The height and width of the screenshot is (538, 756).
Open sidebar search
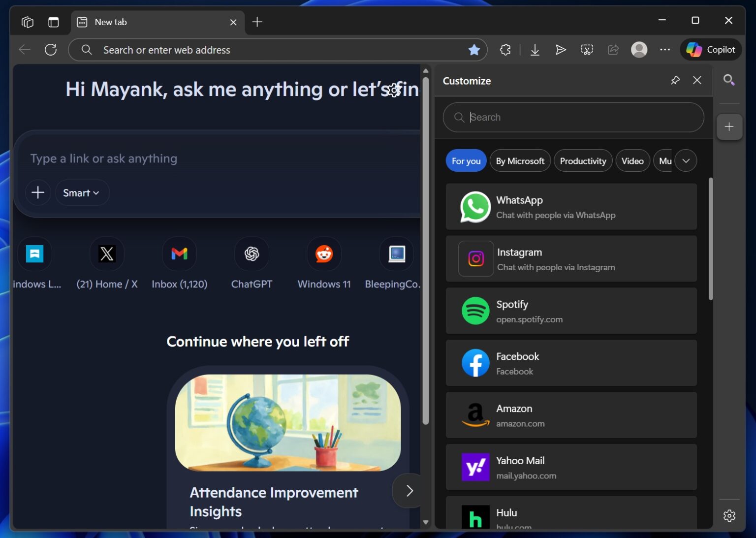click(x=729, y=80)
